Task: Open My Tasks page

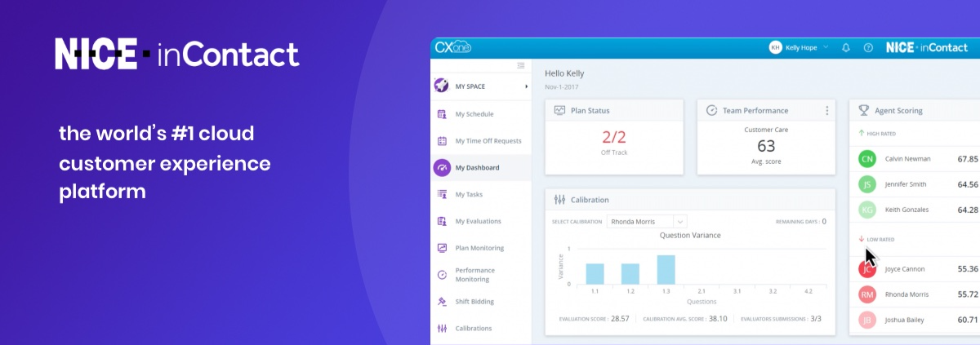Action: point(470,194)
